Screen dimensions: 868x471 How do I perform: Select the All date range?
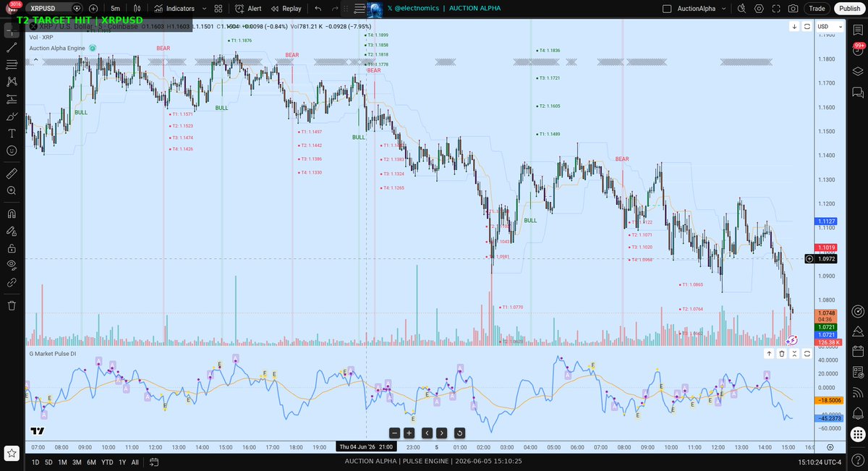(x=135, y=462)
